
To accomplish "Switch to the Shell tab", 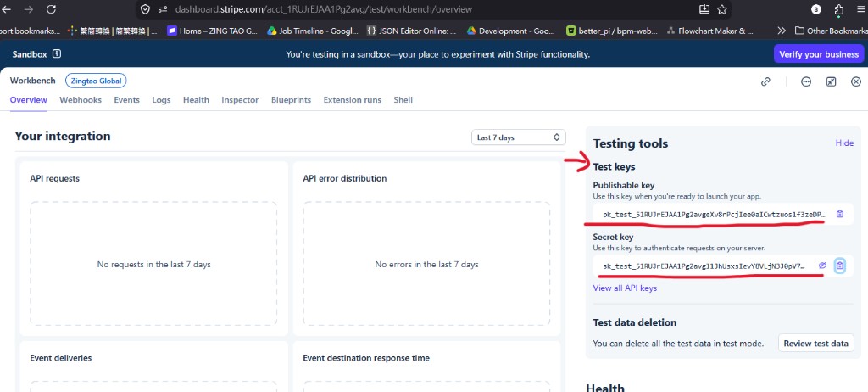I will tap(403, 100).
